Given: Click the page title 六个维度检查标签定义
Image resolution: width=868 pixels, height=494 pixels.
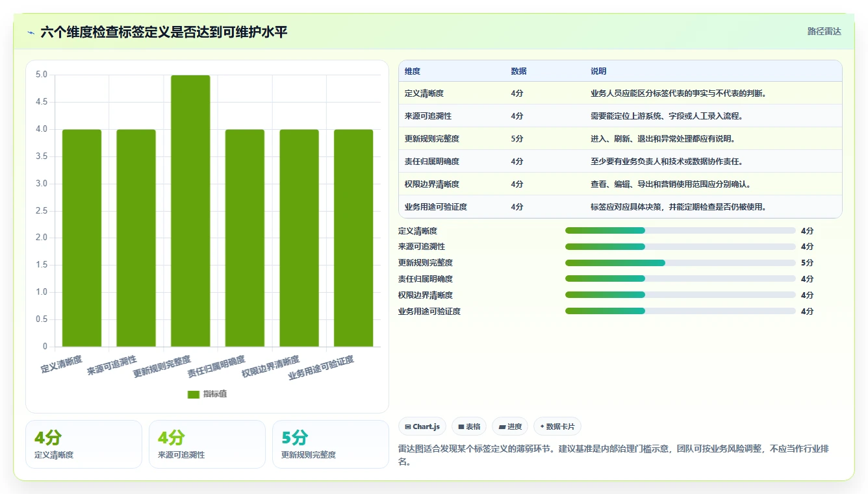Looking at the screenshot, I should [x=164, y=32].
